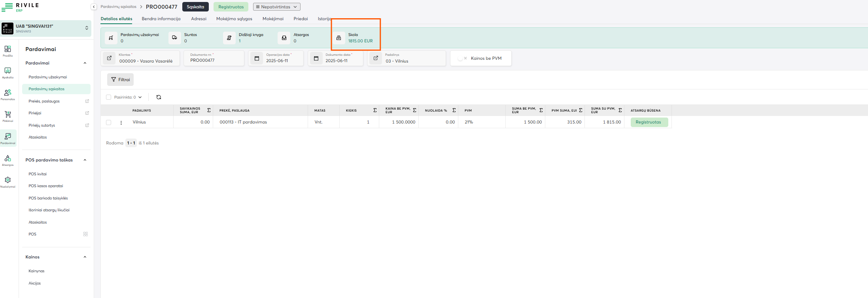The width and height of the screenshot is (868, 298).
Task: Click the Didžioji knyga ledger icon
Action: (229, 38)
